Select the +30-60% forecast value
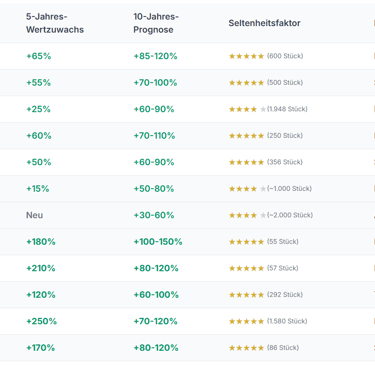 point(154,215)
